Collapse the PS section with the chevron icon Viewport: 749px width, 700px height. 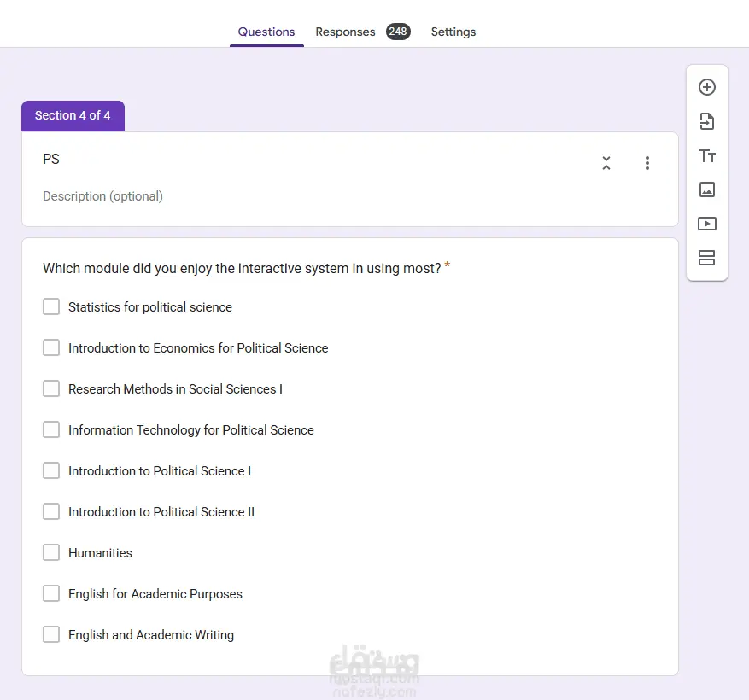coord(606,163)
